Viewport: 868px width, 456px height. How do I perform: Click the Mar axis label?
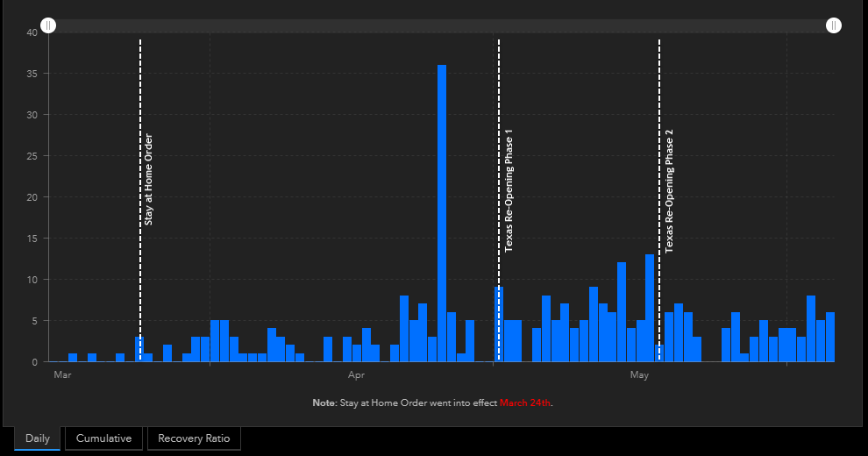[x=62, y=375]
